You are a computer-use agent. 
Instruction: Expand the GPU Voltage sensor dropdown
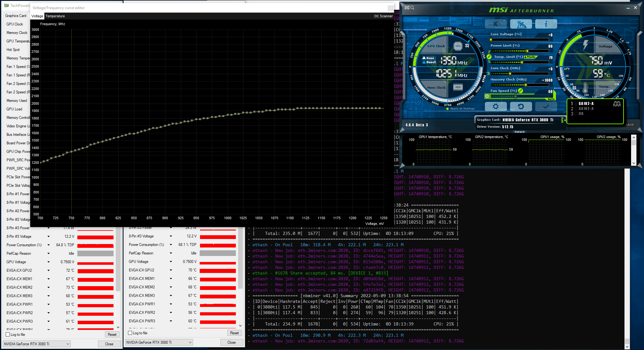point(48,261)
